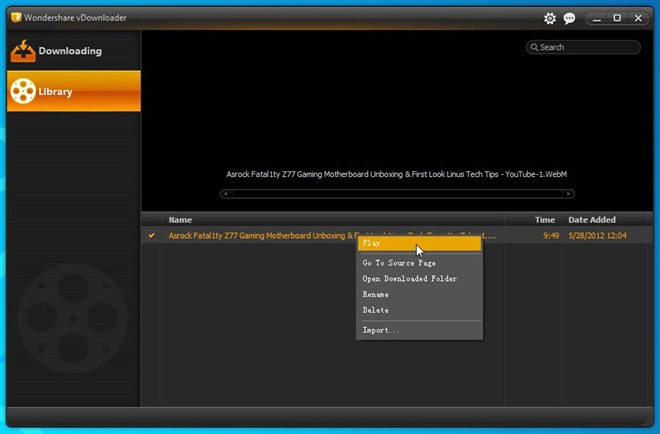The width and height of the screenshot is (660, 434).
Task: Open settings via the gear icon
Action: [550, 18]
